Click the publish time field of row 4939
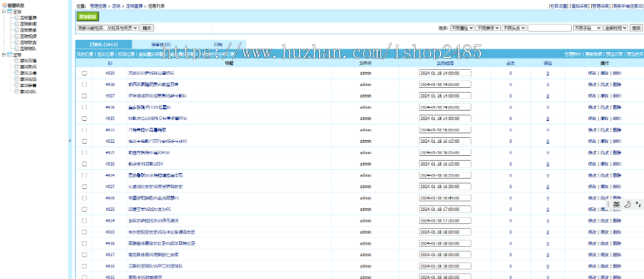 [x=445, y=73]
